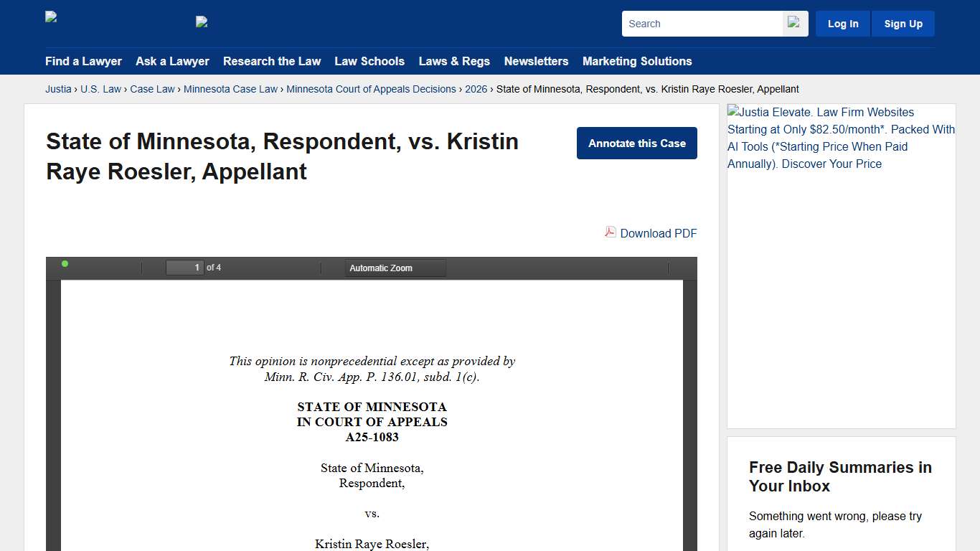The width and height of the screenshot is (980, 551).
Task: Click the Justia logo in the header
Action: (50, 16)
